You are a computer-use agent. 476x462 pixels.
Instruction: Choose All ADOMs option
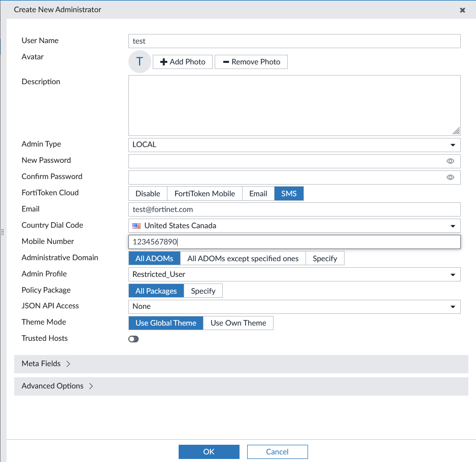click(x=154, y=259)
